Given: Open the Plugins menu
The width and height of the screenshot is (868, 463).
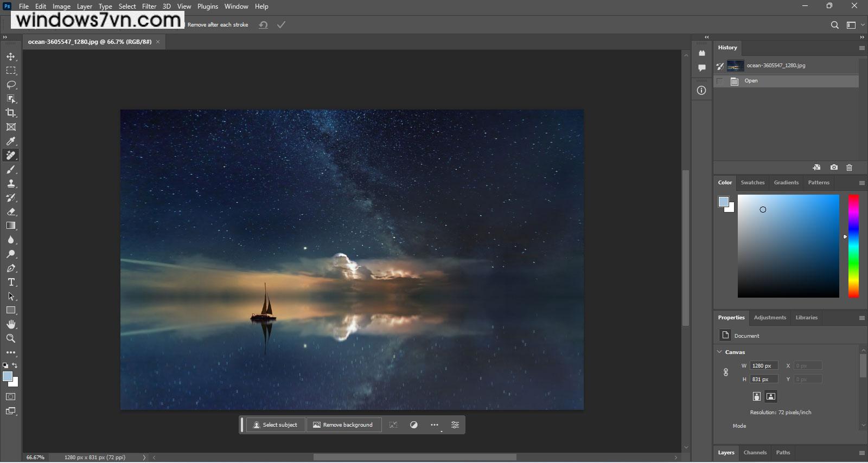Looking at the screenshot, I should coord(208,7).
